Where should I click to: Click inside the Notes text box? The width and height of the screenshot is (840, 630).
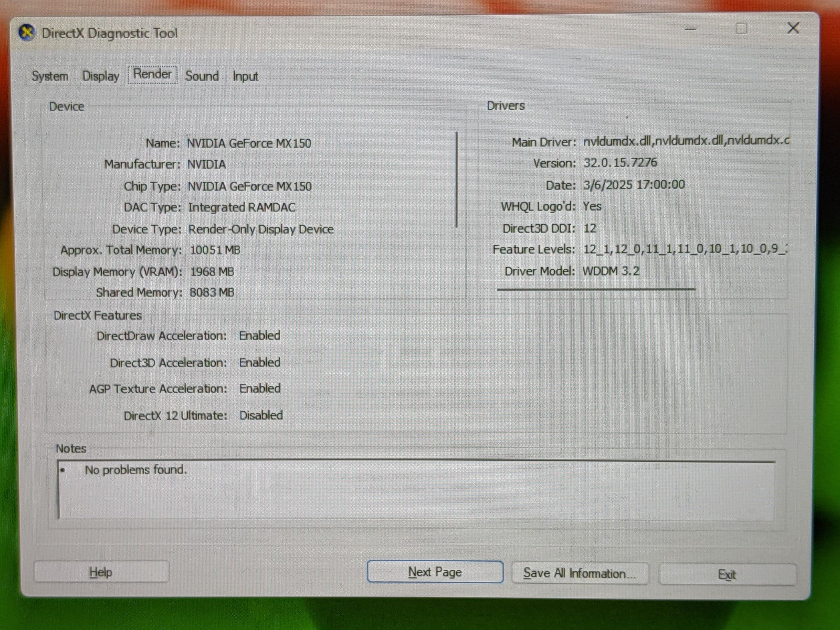(x=415, y=490)
